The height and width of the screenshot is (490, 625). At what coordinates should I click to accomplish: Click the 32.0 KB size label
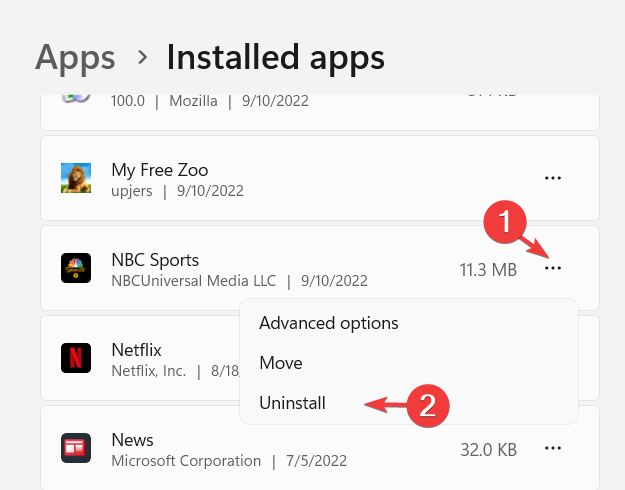pos(489,450)
